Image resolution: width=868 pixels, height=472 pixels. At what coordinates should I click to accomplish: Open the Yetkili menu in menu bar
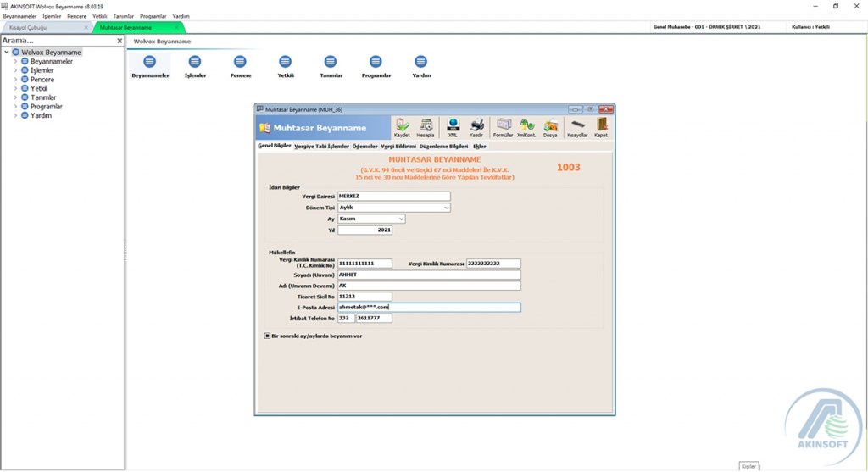[100, 16]
